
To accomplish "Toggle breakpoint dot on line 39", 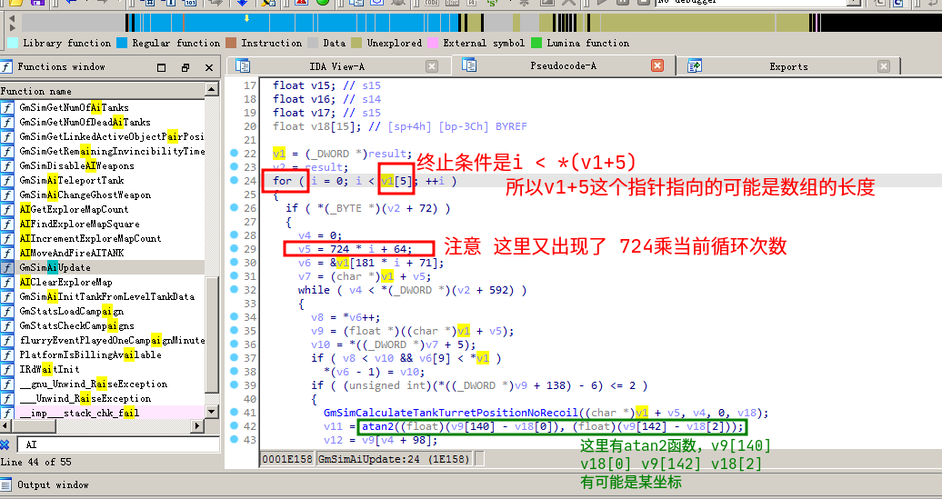I will [x=234, y=385].
